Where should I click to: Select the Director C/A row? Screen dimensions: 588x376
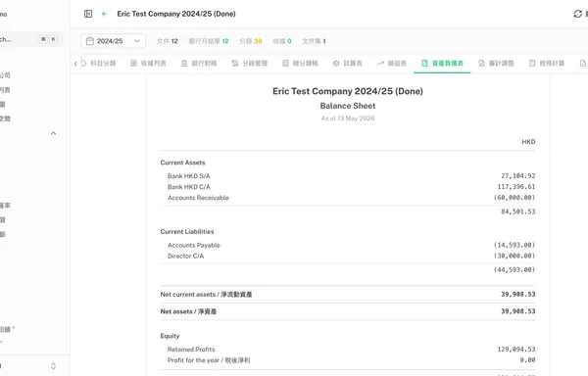[x=348, y=257]
